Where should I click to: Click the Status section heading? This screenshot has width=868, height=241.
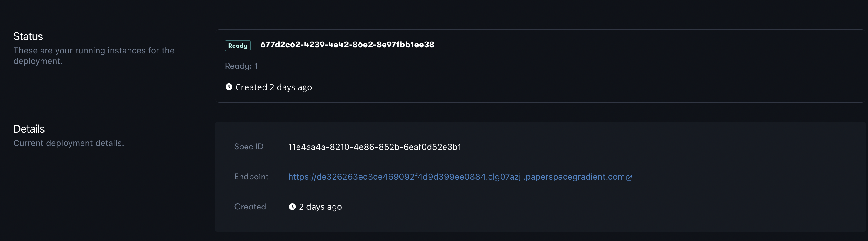pyautogui.click(x=28, y=36)
